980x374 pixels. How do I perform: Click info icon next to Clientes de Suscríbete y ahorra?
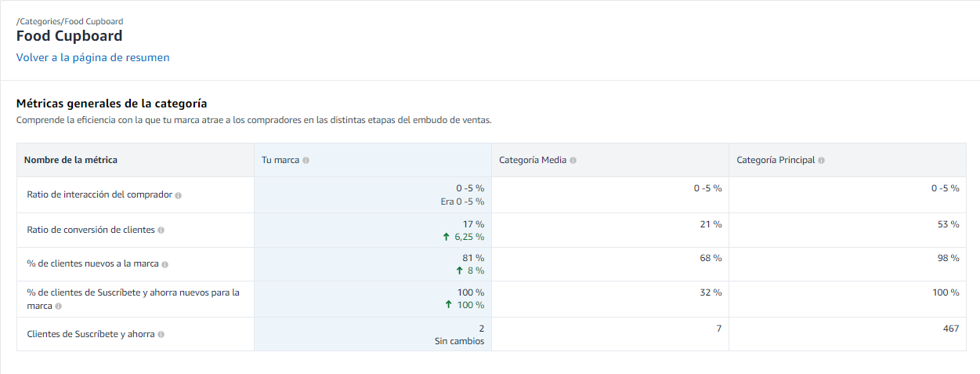coord(161,335)
